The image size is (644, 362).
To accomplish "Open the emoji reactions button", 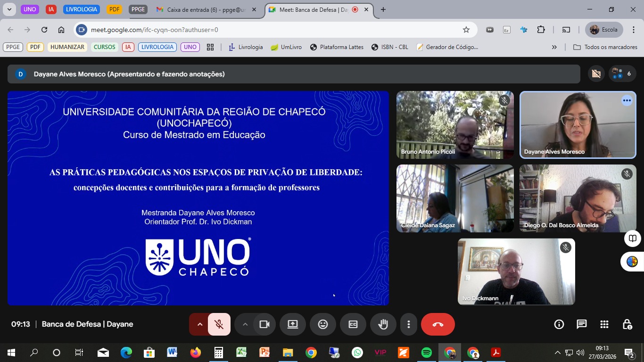I will tap(323, 324).
